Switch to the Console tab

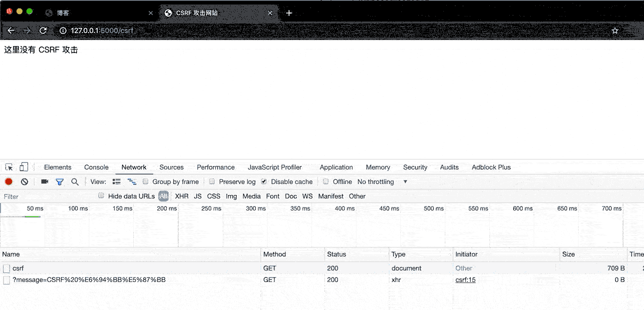(96, 167)
